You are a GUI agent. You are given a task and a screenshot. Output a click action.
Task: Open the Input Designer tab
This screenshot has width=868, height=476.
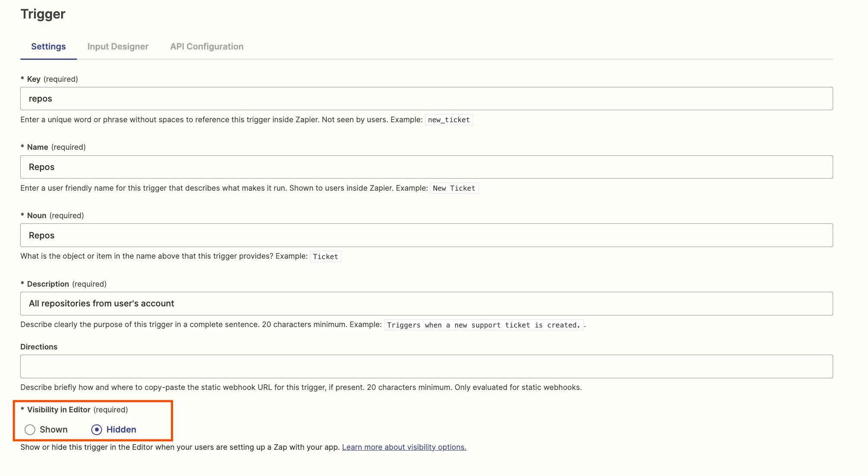click(x=118, y=46)
